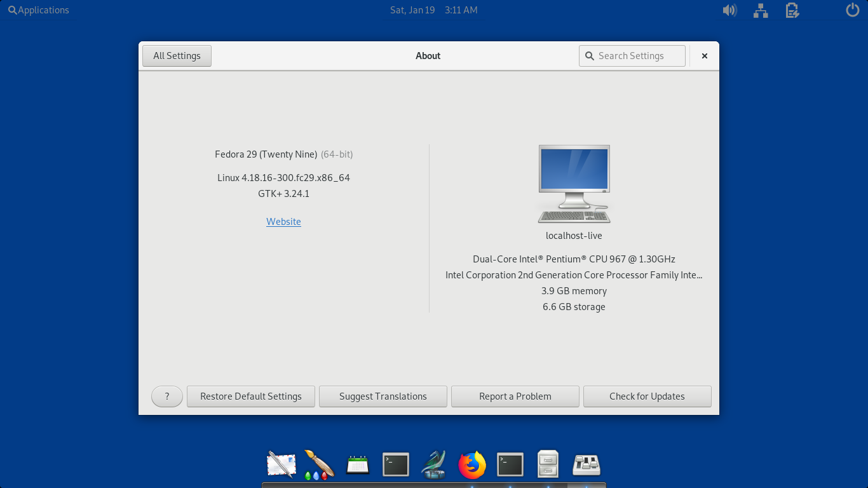Image resolution: width=868 pixels, height=488 pixels.
Task: Open the terminal icon next to the calendar
Action: 396,464
